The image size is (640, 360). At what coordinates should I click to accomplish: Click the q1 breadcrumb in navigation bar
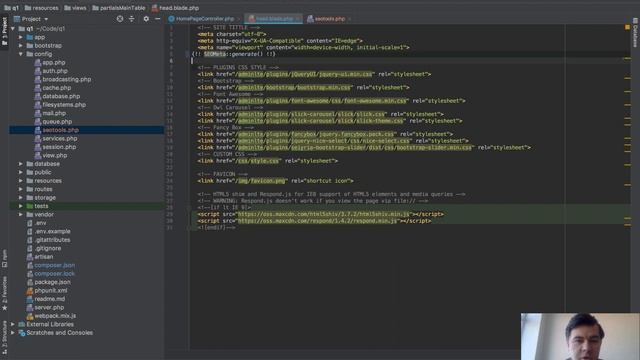11,8
